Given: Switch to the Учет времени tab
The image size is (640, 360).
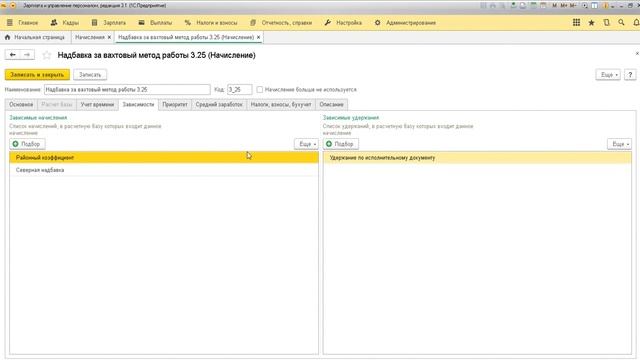Looking at the screenshot, I should pyautogui.click(x=97, y=104).
